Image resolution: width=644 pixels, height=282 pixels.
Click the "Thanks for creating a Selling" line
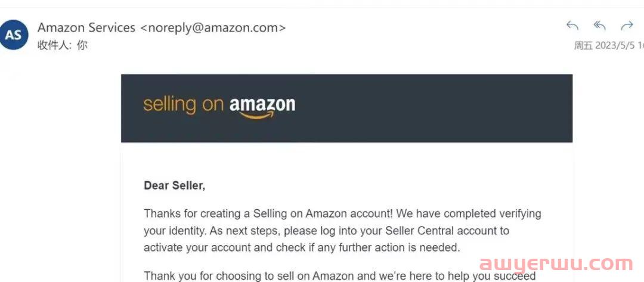pos(342,213)
